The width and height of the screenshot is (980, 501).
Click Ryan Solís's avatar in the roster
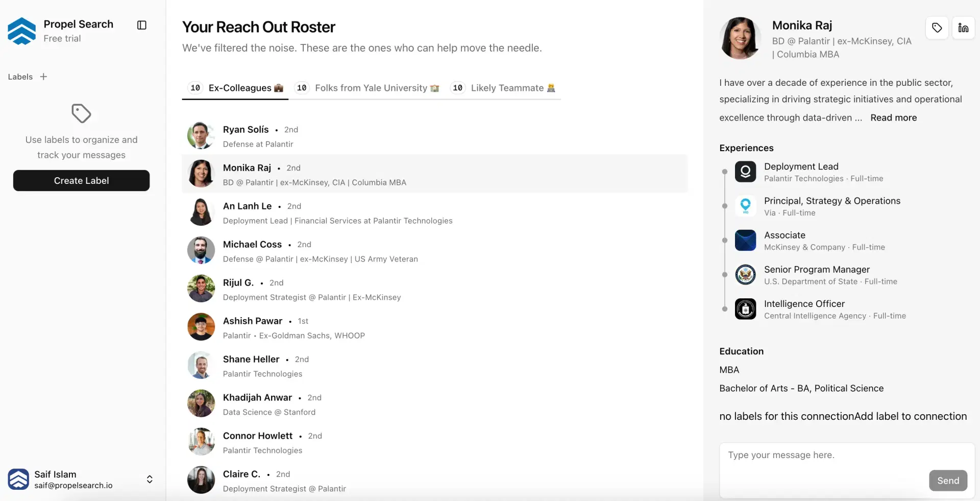(201, 135)
